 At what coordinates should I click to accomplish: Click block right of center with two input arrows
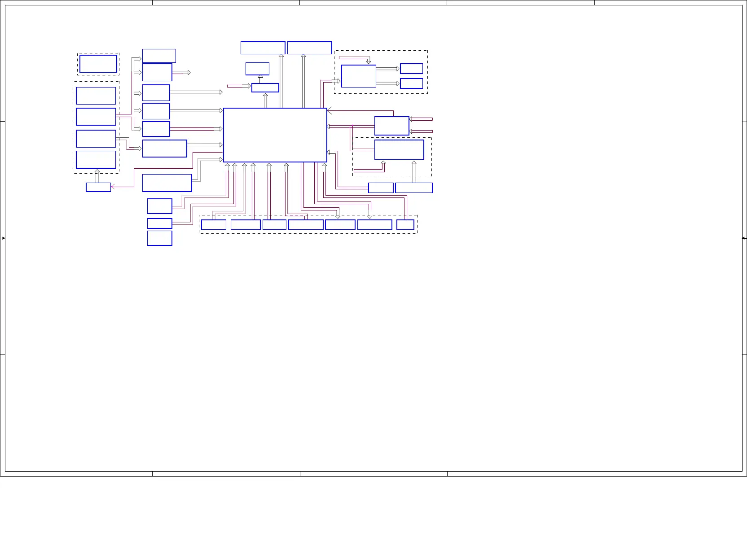tap(391, 126)
